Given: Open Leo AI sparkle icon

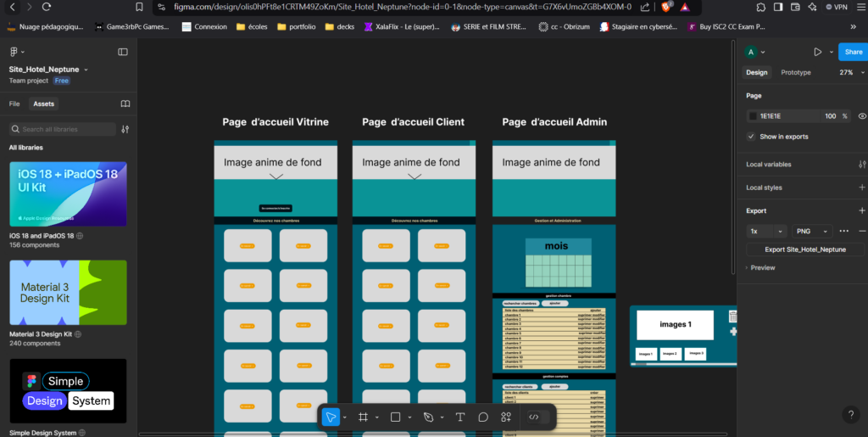Looking at the screenshot, I should (x=812, y=7).
